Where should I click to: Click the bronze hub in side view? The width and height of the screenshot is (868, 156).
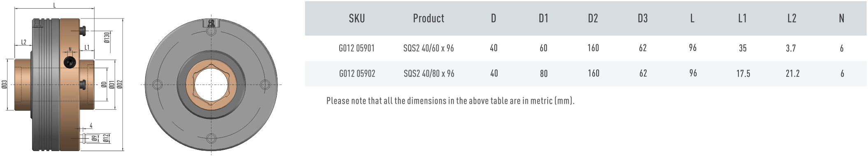pos(23,85)
